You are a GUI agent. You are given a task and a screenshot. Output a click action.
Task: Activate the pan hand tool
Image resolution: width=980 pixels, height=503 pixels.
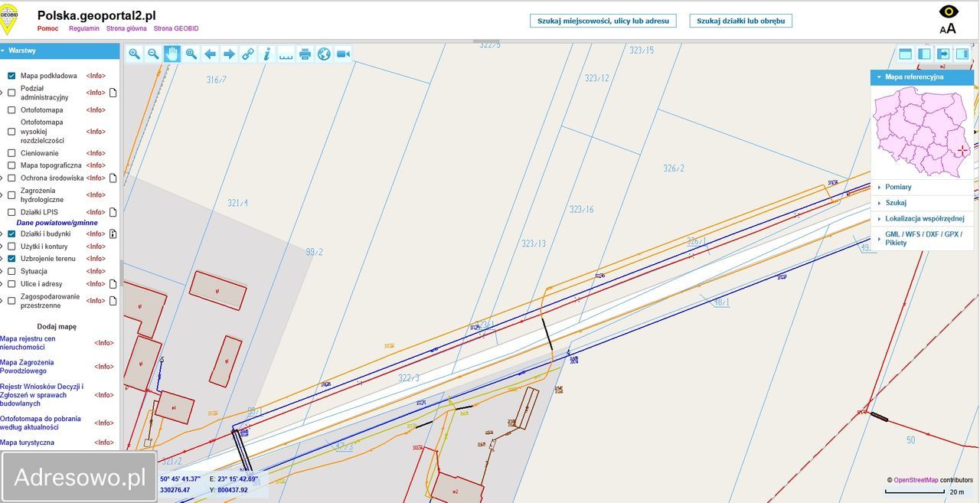[x=172, y=54]
